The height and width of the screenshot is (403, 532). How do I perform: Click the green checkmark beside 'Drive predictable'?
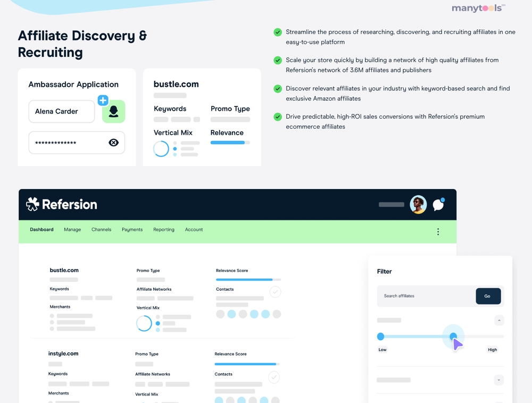(x=278, y=117)
